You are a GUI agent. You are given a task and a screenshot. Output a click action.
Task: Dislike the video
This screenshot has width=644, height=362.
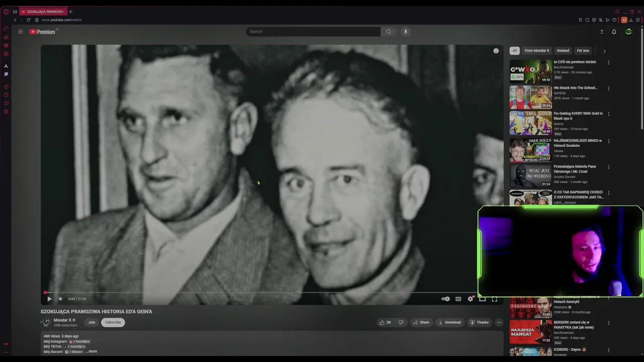(400, 322)
